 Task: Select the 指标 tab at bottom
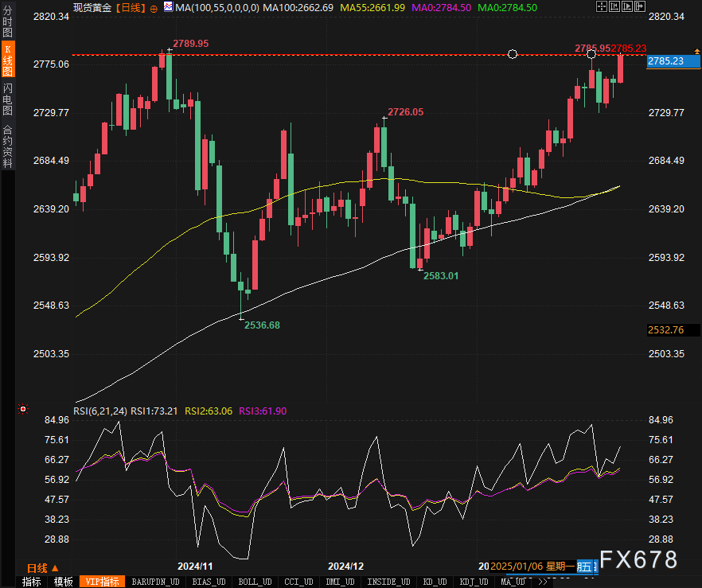point(31,582)
